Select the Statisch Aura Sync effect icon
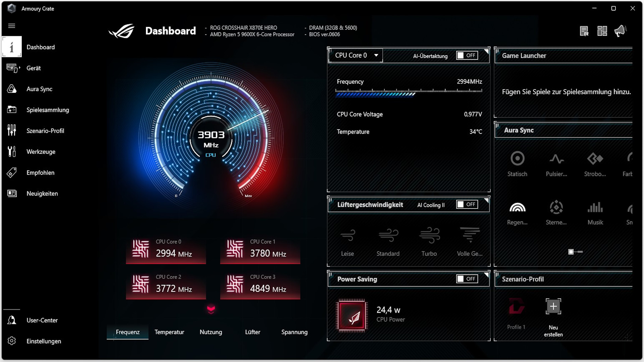 517,159
